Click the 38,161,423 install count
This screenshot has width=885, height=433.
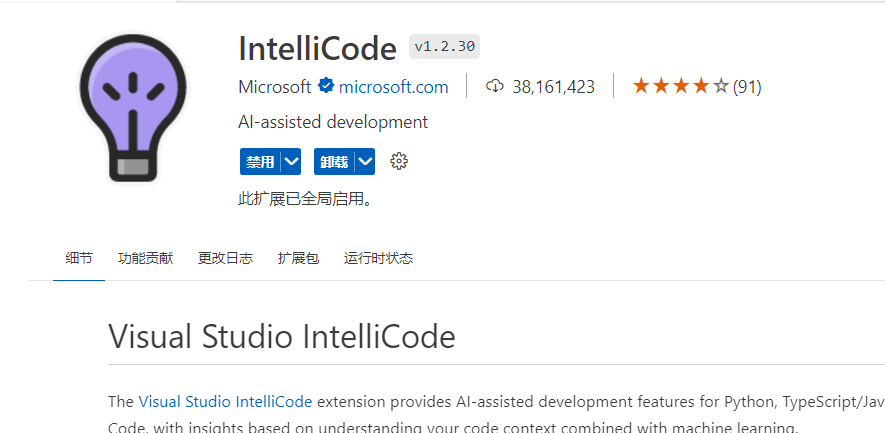(553, 87)
